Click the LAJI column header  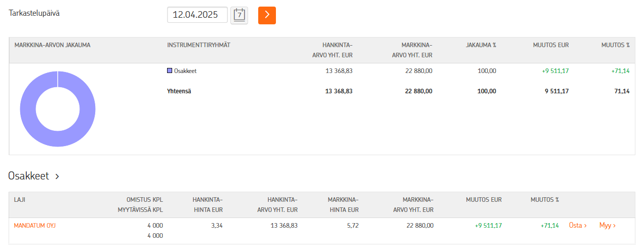click(x=20, y=200)
